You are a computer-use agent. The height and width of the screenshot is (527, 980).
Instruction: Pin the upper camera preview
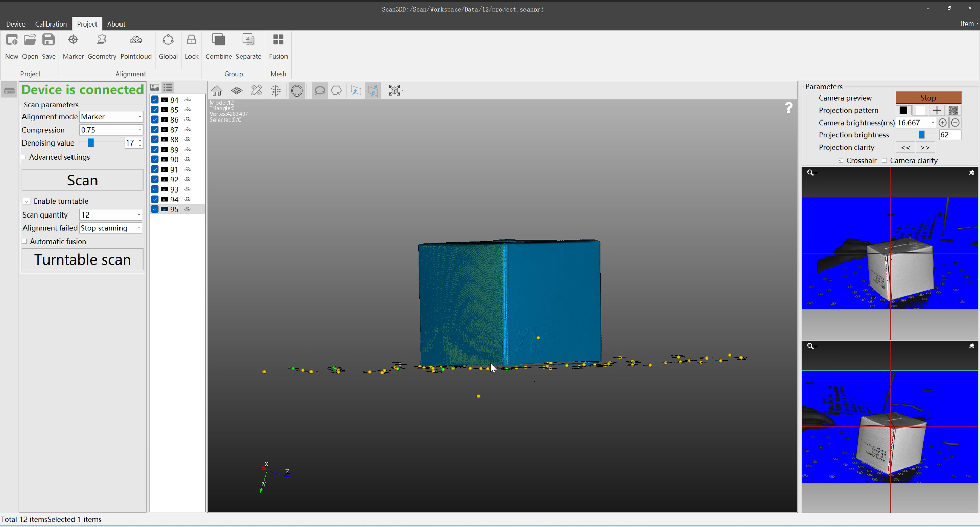[972, 173]
